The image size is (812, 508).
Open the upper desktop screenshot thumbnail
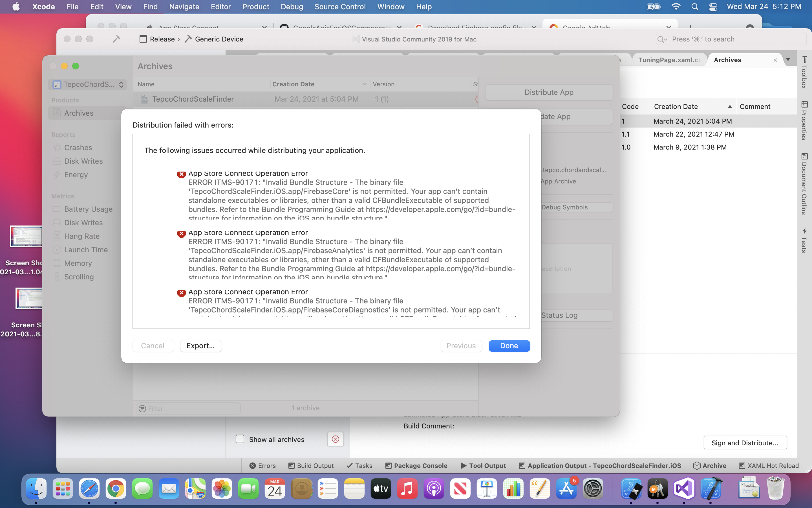[26, 236]
